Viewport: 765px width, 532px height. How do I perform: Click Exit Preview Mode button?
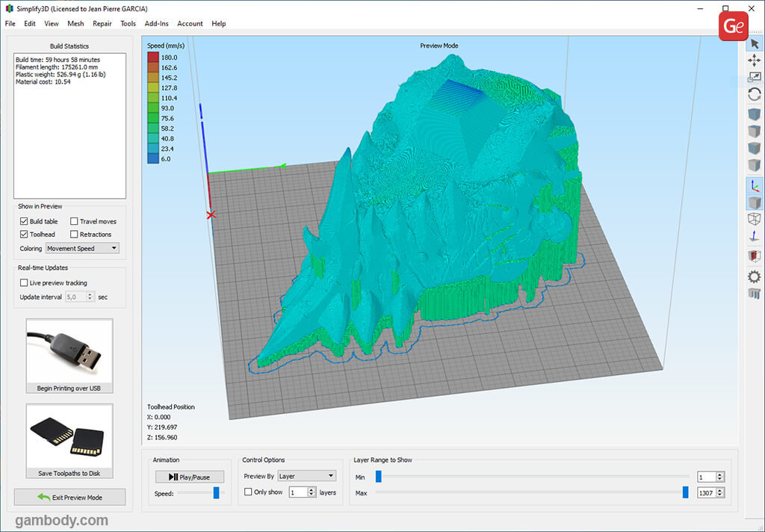pyautogui.click(x=69, y=498)
